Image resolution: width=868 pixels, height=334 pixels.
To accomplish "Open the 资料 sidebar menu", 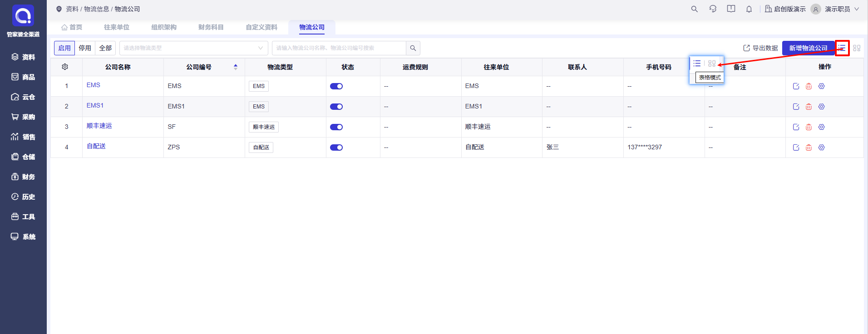I will (23, 57).
